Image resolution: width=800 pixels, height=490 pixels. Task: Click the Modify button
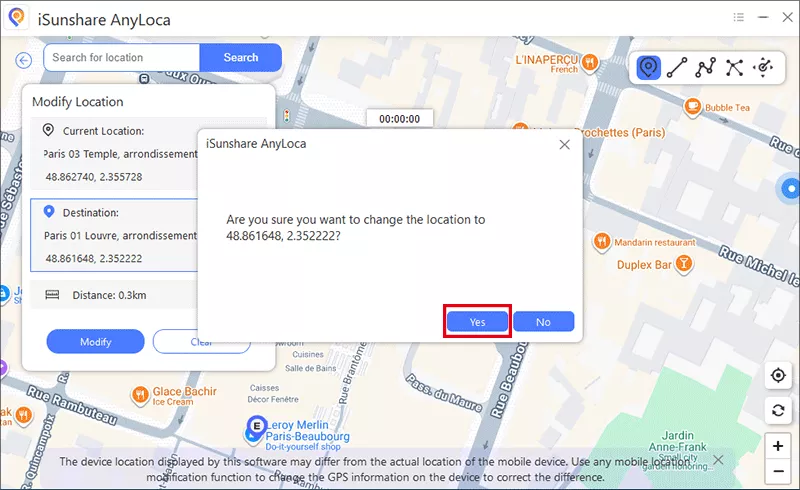(x=95, y=341)
